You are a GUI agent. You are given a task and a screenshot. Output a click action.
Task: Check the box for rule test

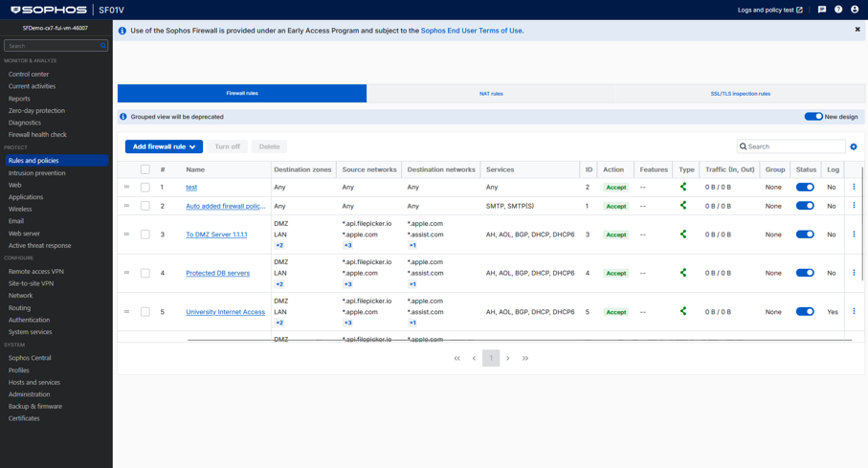[x=145, y=188]
